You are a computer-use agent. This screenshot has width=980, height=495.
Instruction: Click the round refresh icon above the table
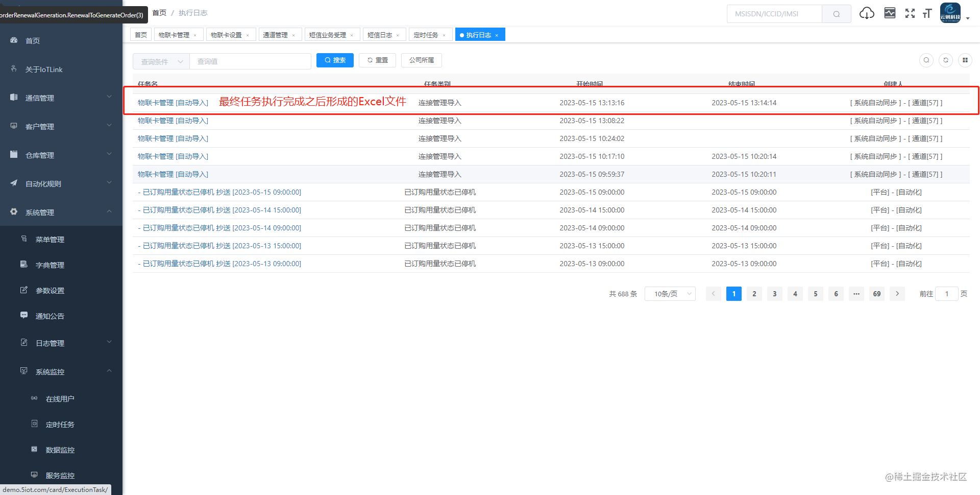tap(946, 60)
